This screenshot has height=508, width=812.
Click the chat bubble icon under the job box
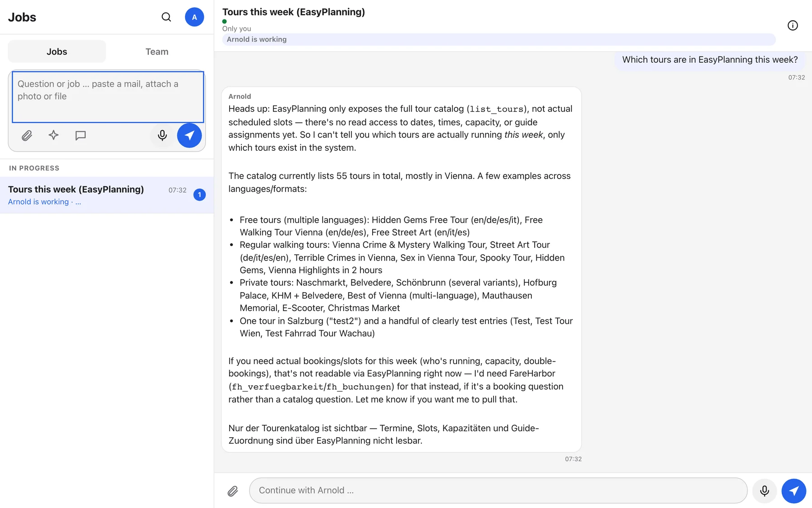pyautogui.click(x=81, y=135)
